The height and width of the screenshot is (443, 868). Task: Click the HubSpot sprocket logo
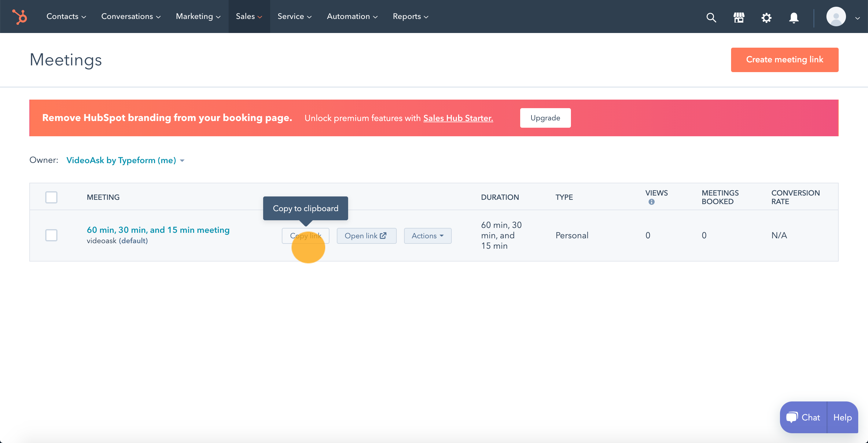click(20, 16)
